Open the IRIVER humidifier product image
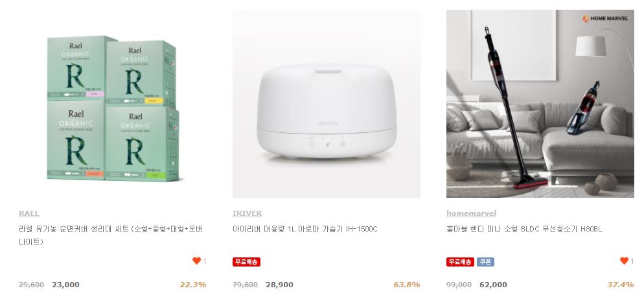The height and width of the screenshot is (308, 644). click(327, 104)
